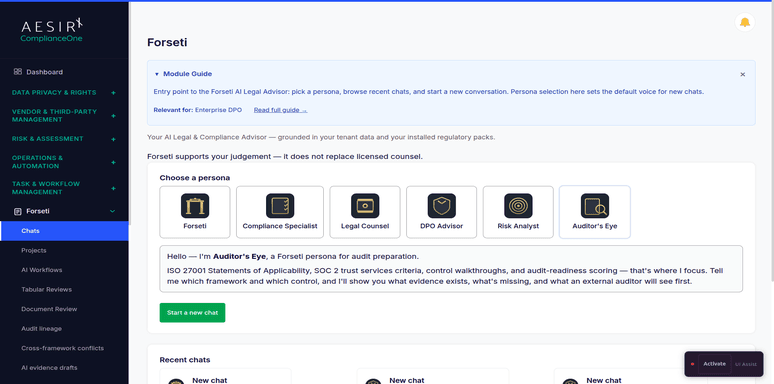Screen dimensions: 774x384
Task: Select the Auditor's Eye magnifier icon
Action: pos(595,206)
